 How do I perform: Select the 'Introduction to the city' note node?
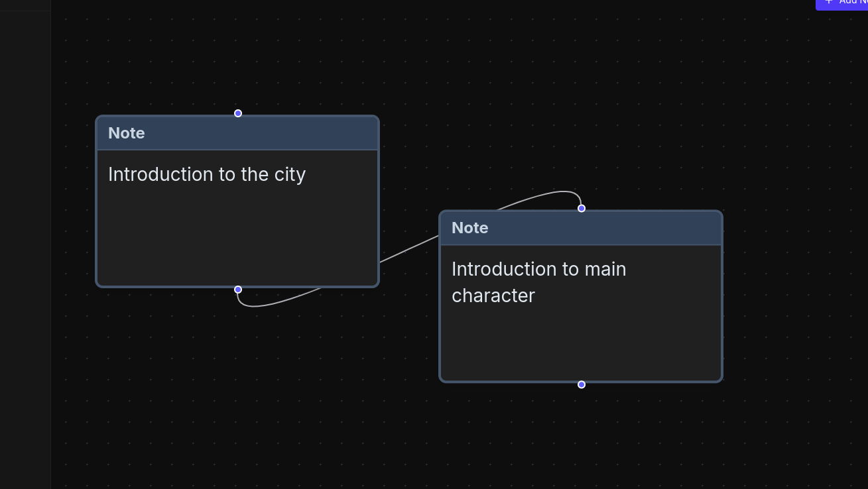click(237, 199)
